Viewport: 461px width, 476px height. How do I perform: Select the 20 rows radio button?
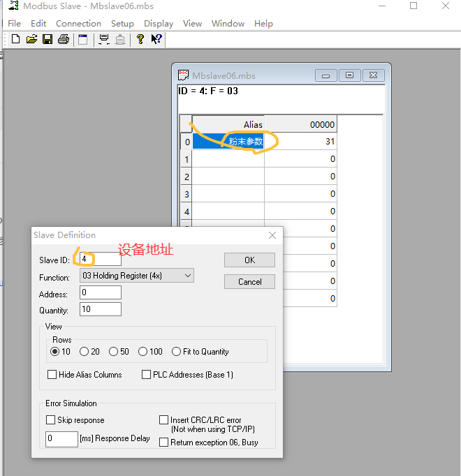pos(85,352)
